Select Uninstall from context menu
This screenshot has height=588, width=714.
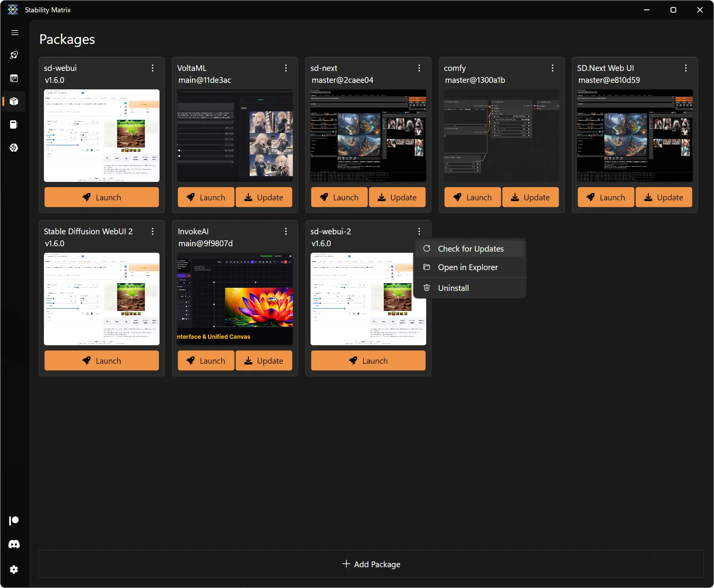453,288
